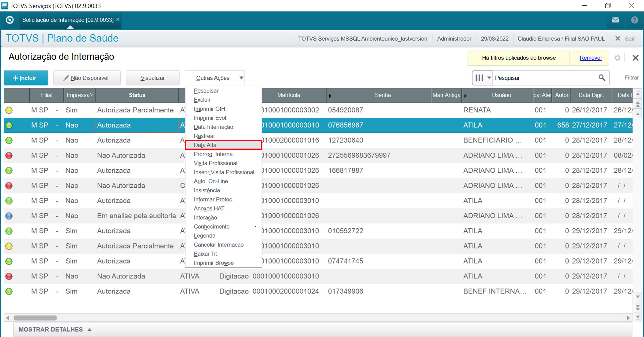Open browse settings gear icon
Image resolution: width=644 pixels, height=337 pixels.
pyautogui.click(x=617, y=58)
